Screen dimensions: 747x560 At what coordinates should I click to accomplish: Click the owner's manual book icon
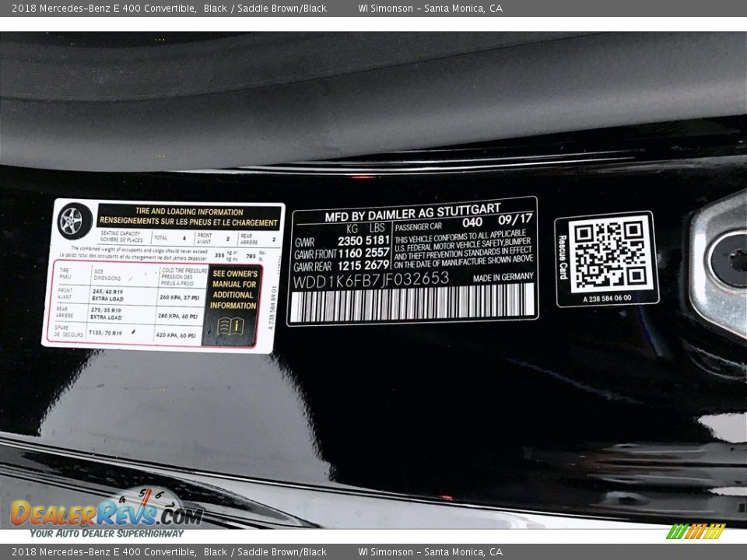coord(230,327)
